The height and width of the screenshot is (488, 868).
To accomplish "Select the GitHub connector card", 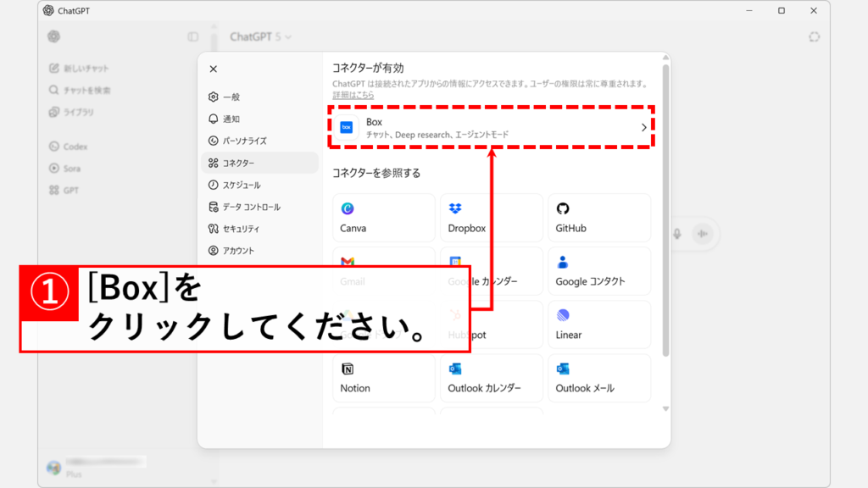I will point(599,218).
